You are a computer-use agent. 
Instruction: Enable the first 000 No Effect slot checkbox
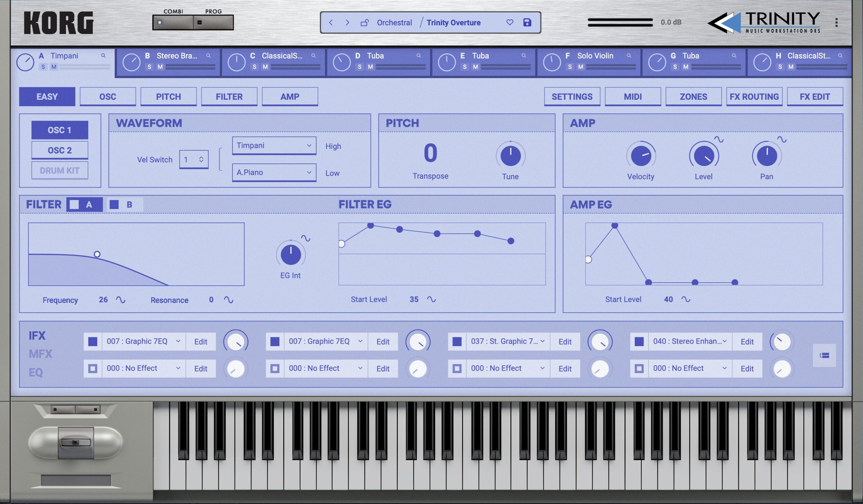point(92,368)
